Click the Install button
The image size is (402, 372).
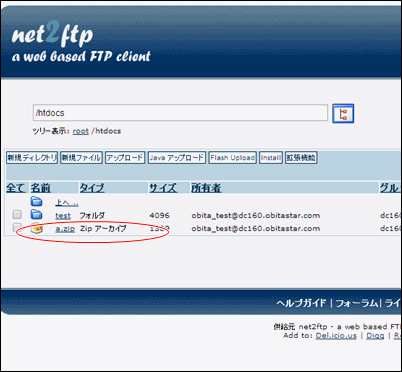coord(271,158)
